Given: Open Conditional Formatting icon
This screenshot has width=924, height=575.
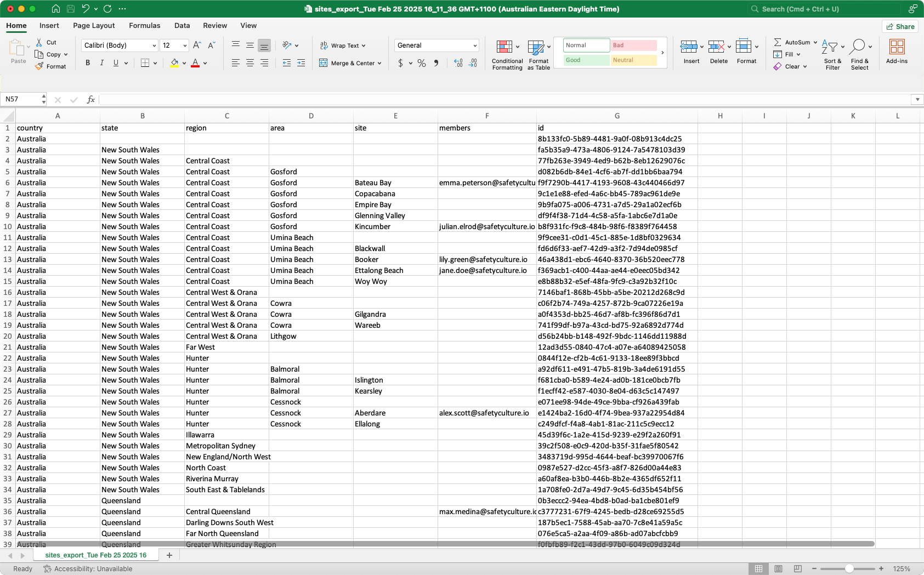Looking at the screenshot, I should click(504, 47).
